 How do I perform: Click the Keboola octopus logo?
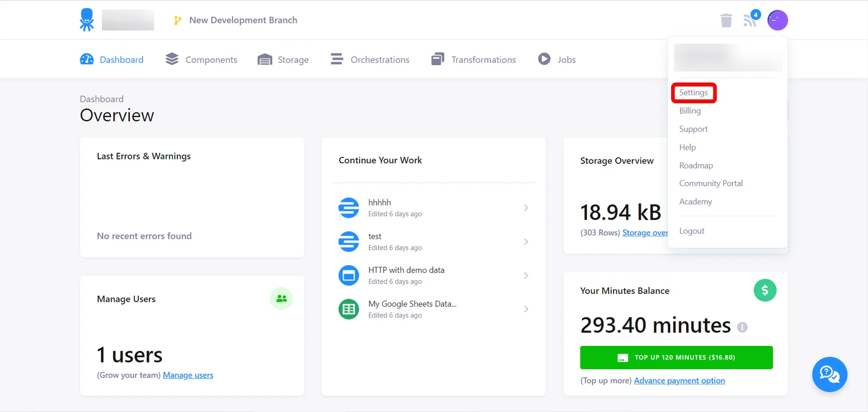tap(87, 20)
